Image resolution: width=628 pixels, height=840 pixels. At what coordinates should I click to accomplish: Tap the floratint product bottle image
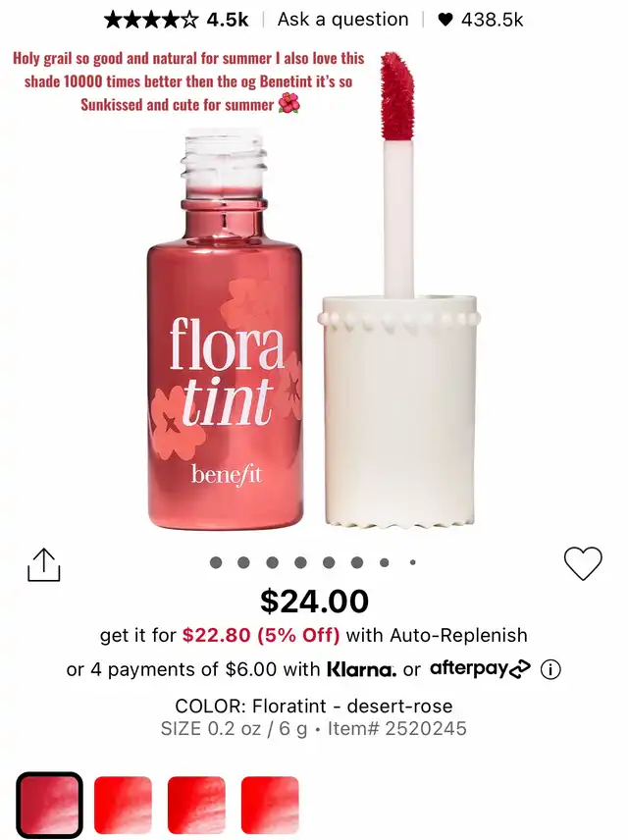[x=225, y=332]
